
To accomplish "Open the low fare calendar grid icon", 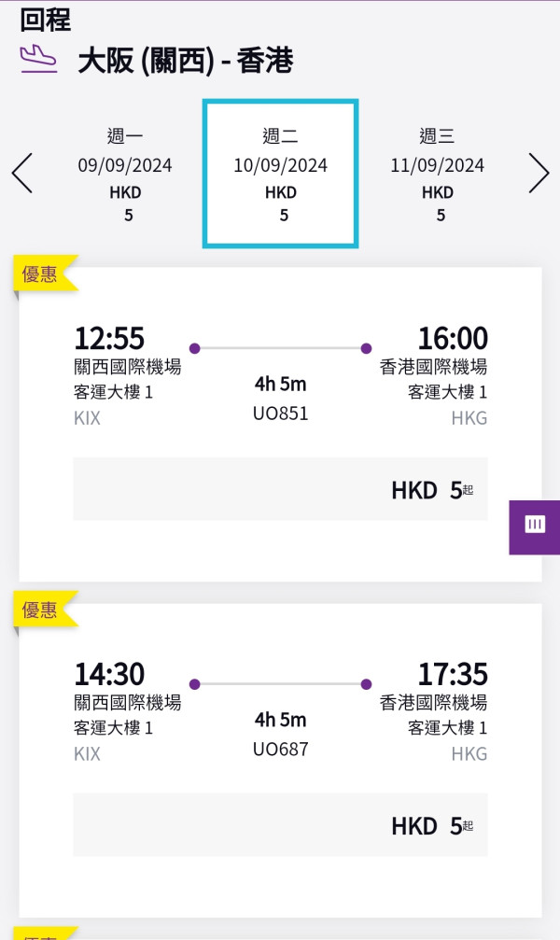I will (x=534, y=525).
